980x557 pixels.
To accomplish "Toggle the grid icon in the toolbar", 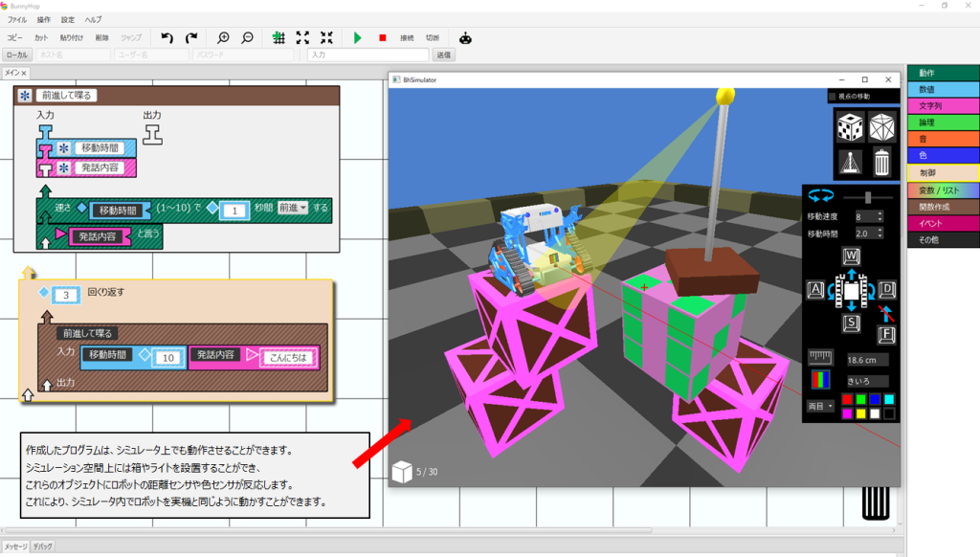I will tap(278, 37).
